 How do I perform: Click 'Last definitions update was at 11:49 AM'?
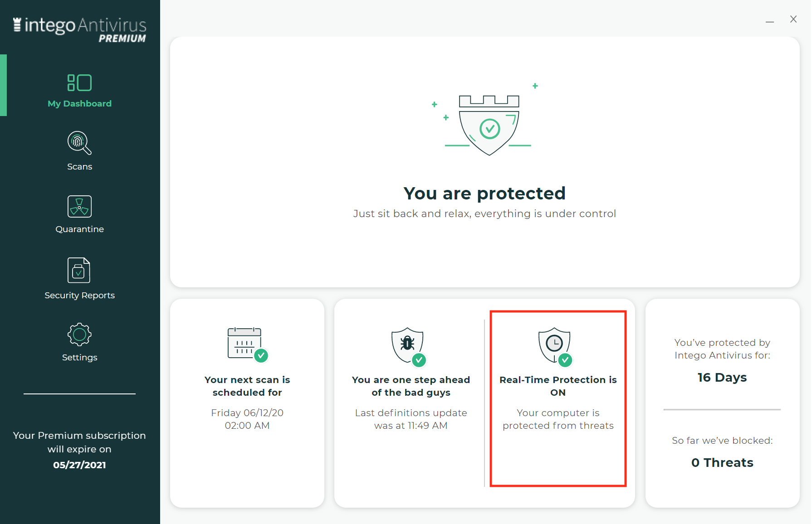point(411,419)
